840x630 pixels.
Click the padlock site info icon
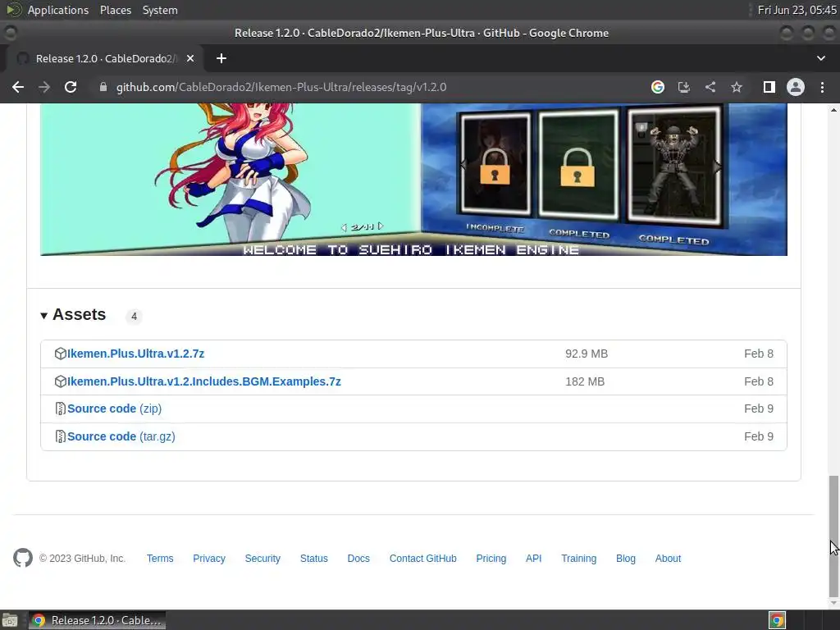click(103, 87)
